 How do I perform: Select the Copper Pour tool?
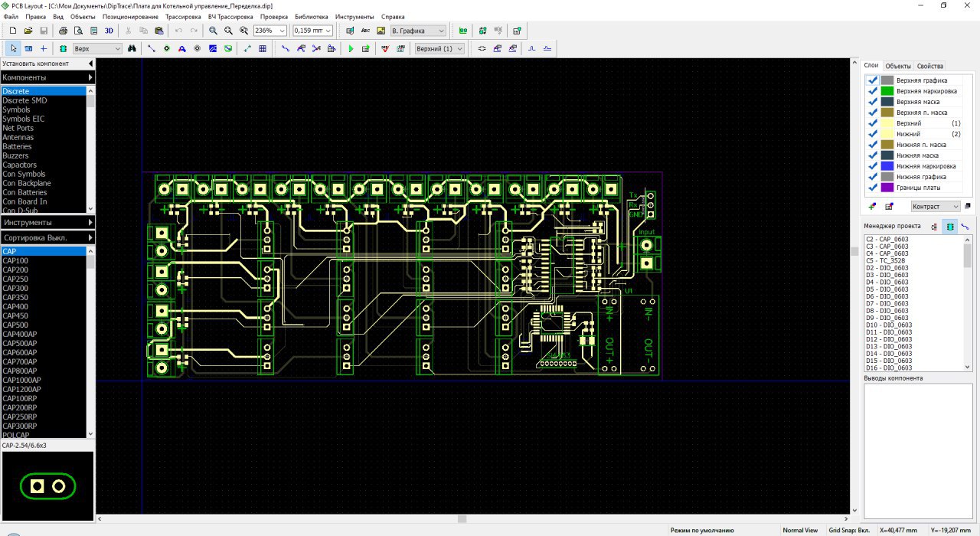pyautogui.click(x=212, y=48)
